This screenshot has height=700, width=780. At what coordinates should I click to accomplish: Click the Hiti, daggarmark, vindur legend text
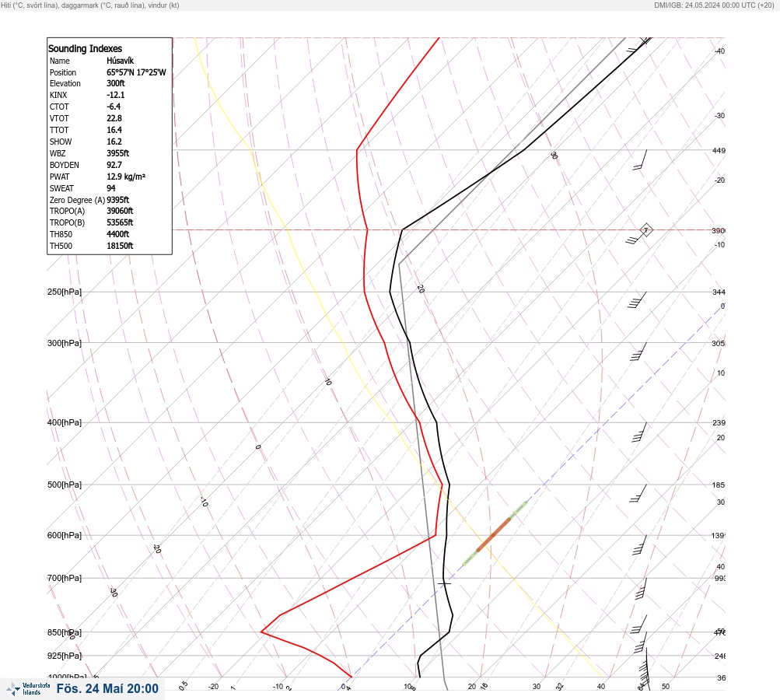coord(90,5)
